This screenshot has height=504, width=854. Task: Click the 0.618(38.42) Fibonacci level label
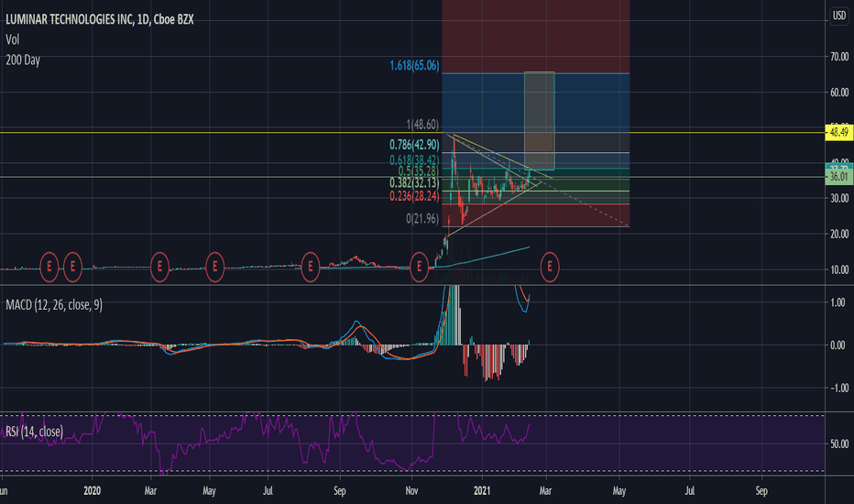coord(414,159)
